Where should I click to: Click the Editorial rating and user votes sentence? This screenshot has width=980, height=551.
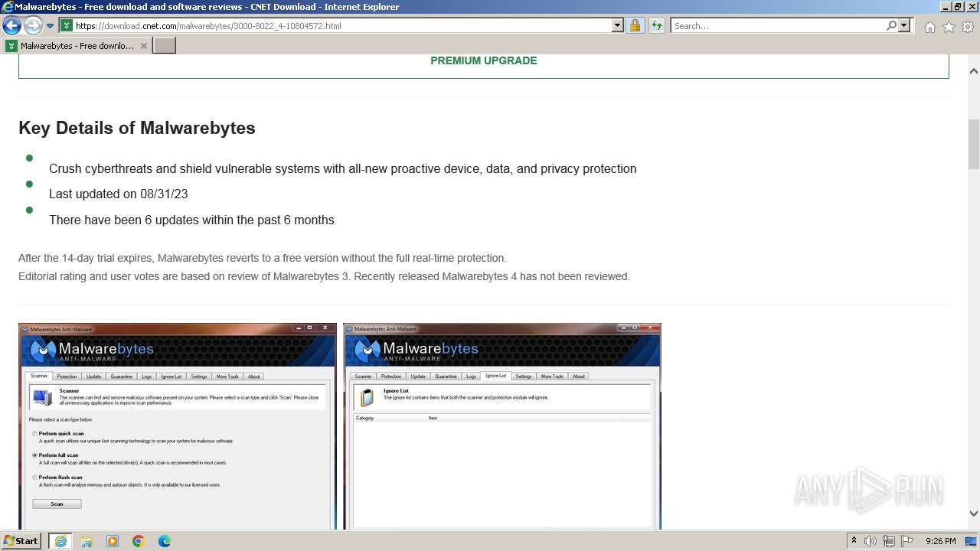coord(324,276)
